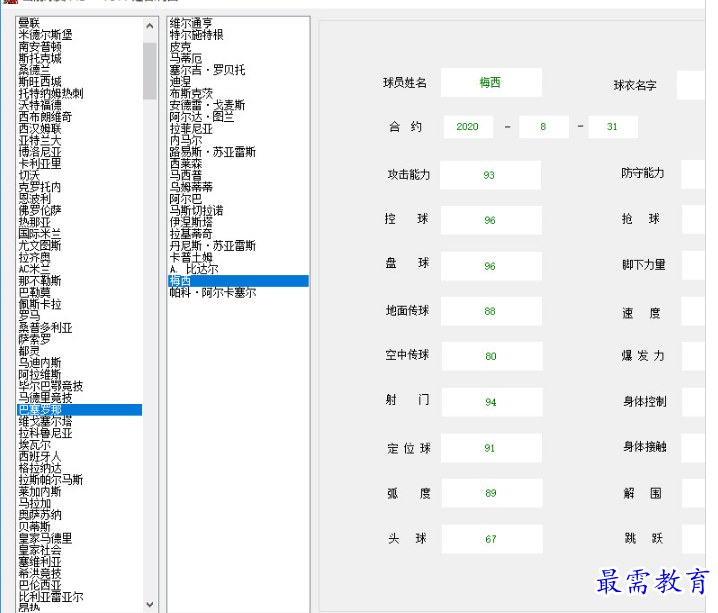Click the 球员姓名 name field
The image size is (718, 613).
coord(491,82)
